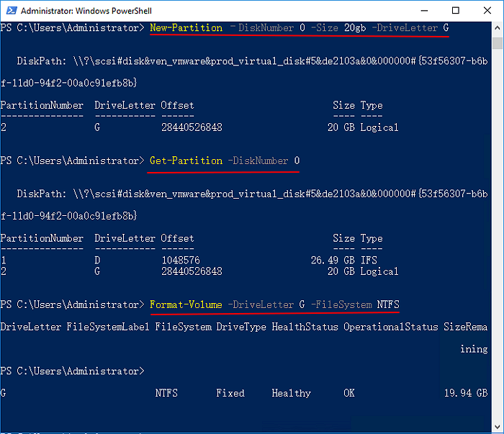Click the PowerShell icon in title bar
The height and width of the screenshot is (434, 504).
pyautogui.click(x=9, y=11)
